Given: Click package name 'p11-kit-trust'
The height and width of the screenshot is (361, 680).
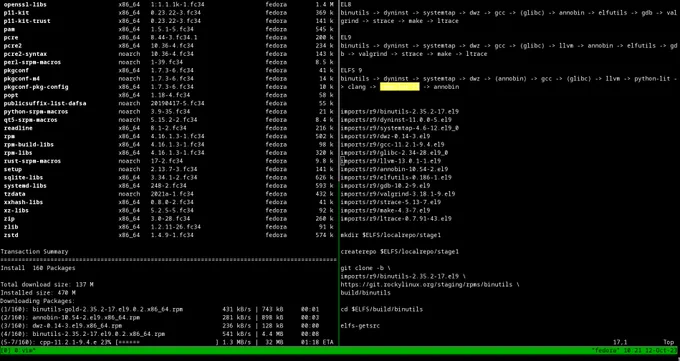Looking at the screenshot, I should point(27,21).
